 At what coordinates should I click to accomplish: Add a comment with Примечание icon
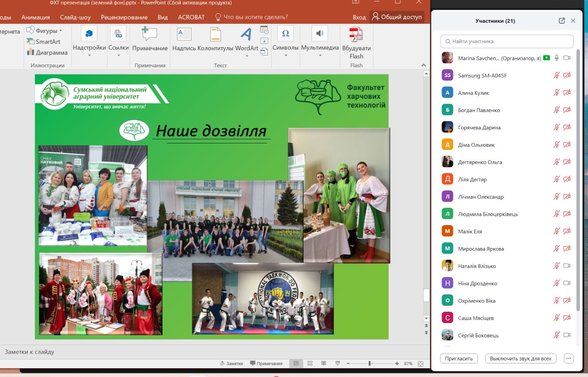click(150, 35)
